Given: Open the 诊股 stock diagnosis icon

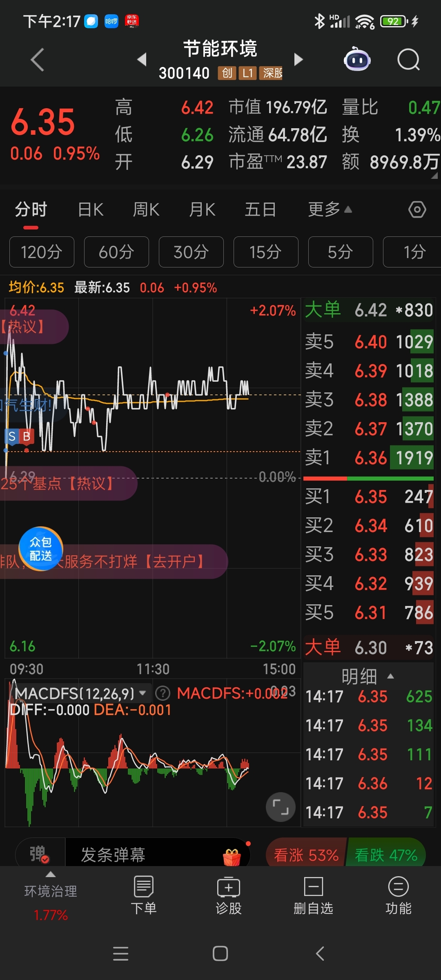Looking at the screenshot, I should (229, 895).
